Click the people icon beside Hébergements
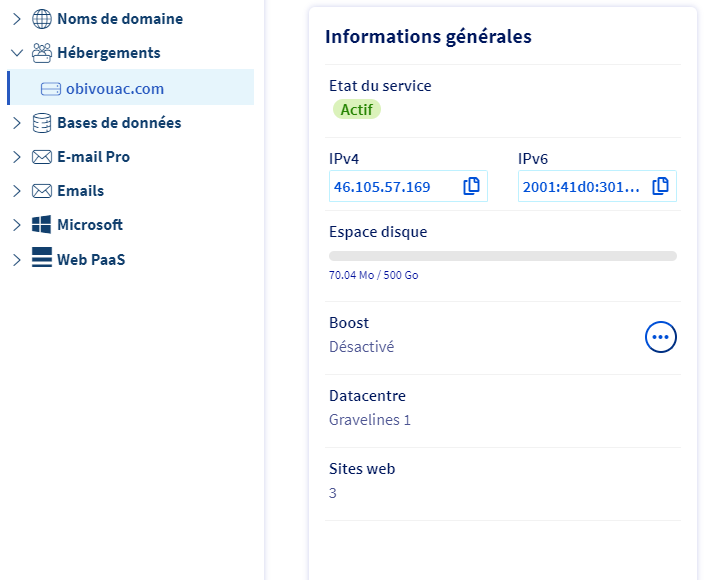 (x=42, y=53)
